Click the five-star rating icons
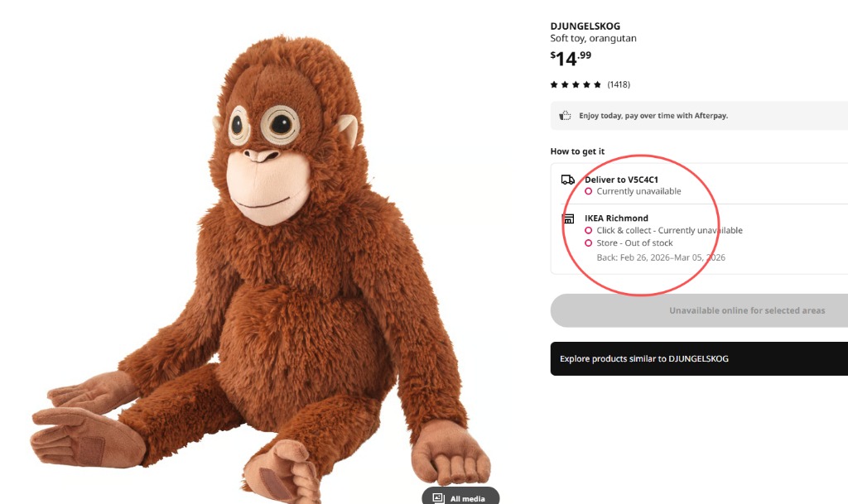 tap(576, 84)
